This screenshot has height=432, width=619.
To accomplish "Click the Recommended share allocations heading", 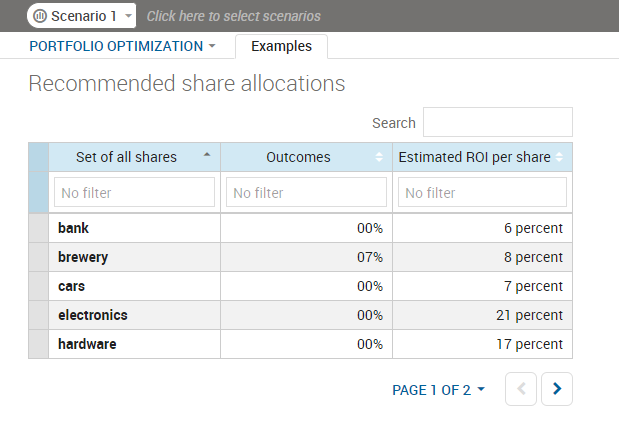I will (187, 84).
